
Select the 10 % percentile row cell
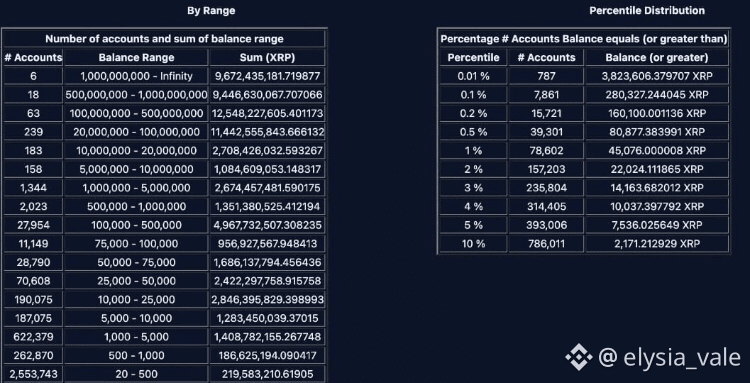[473, 244]
